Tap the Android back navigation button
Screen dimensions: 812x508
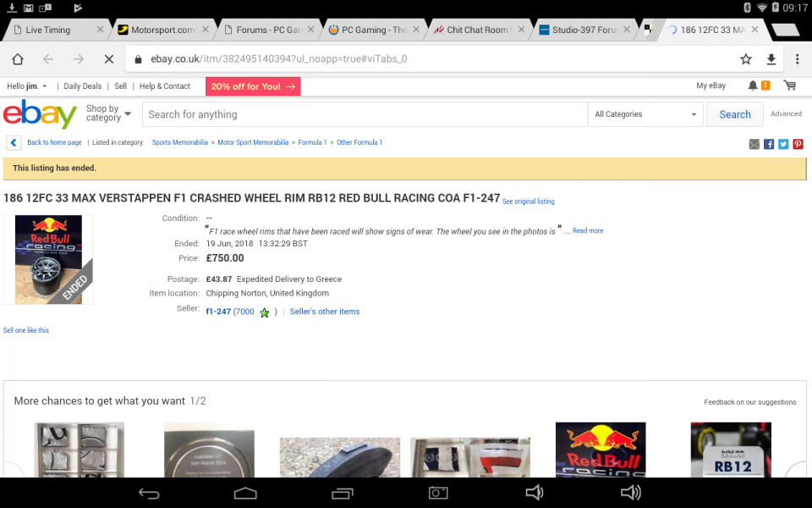[x=149, y=493]
